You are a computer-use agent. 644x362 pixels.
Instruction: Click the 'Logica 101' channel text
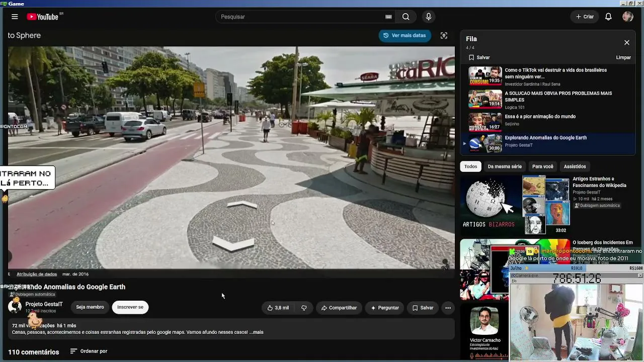click(x=515, y=107)
